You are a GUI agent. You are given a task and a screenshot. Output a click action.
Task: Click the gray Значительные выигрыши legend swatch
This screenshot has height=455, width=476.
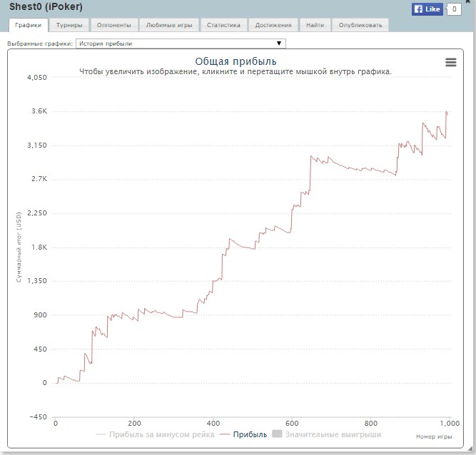coord(277,434)
